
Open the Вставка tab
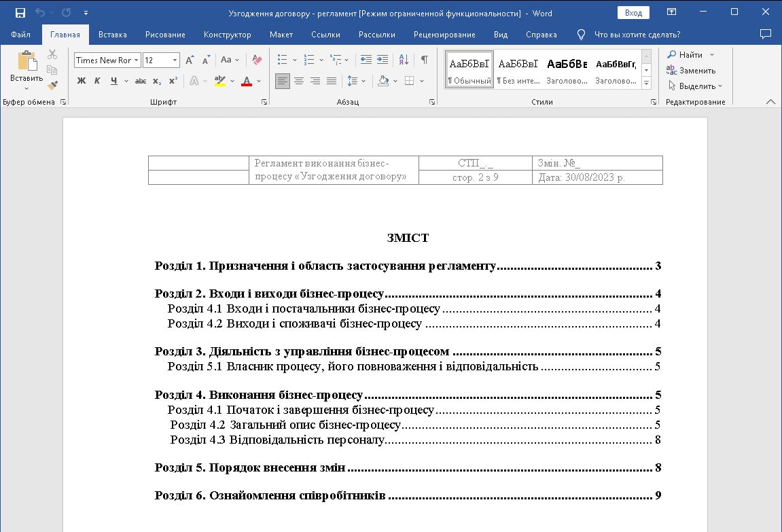coord(112,35)
